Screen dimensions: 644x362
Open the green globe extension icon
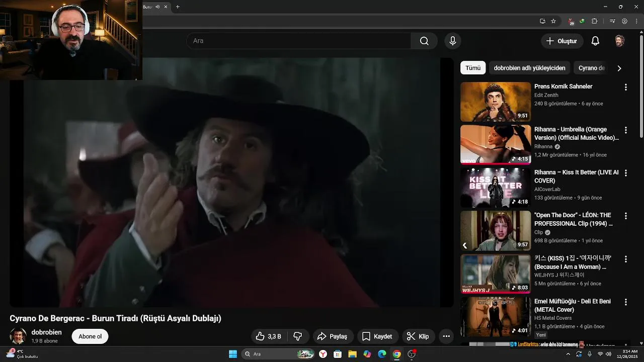tap(582, 21)
